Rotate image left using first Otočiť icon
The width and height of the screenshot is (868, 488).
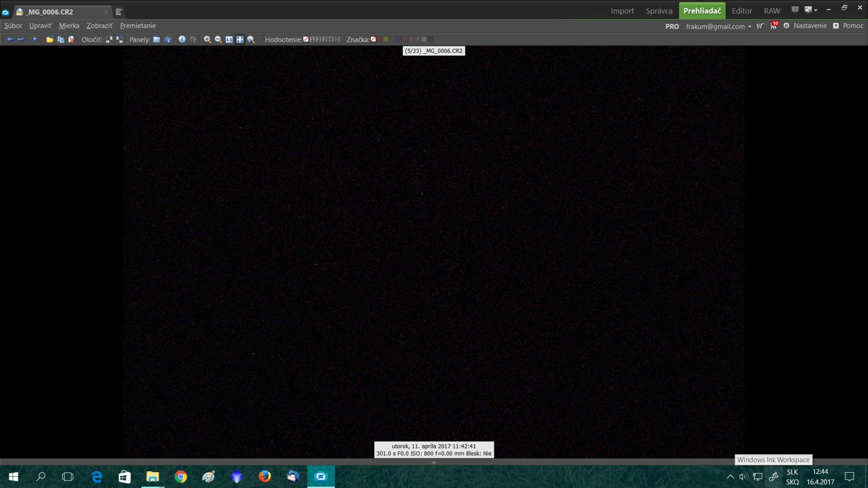point(109,39)
